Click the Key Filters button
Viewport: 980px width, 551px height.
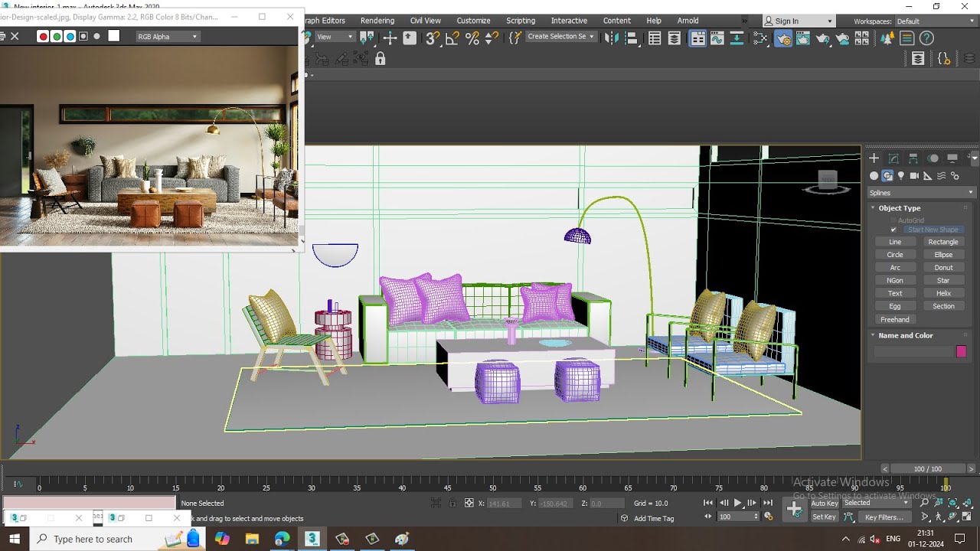[x=884, y=517]
